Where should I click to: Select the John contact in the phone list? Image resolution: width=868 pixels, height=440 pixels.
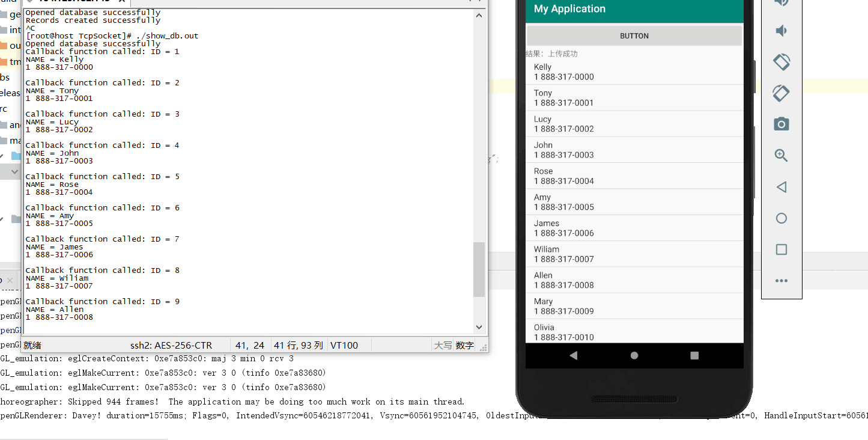(634, 150)
